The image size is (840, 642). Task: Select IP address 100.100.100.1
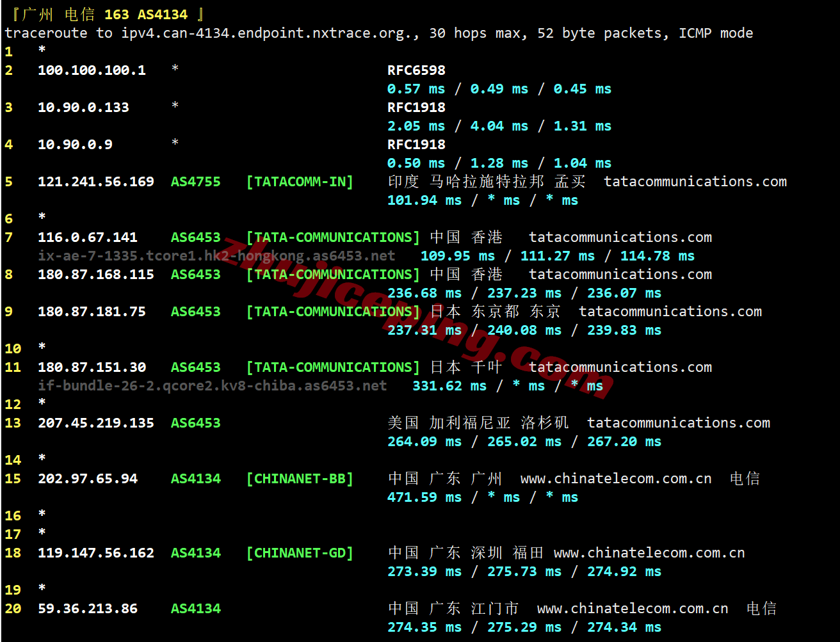[x=92, y=70]
